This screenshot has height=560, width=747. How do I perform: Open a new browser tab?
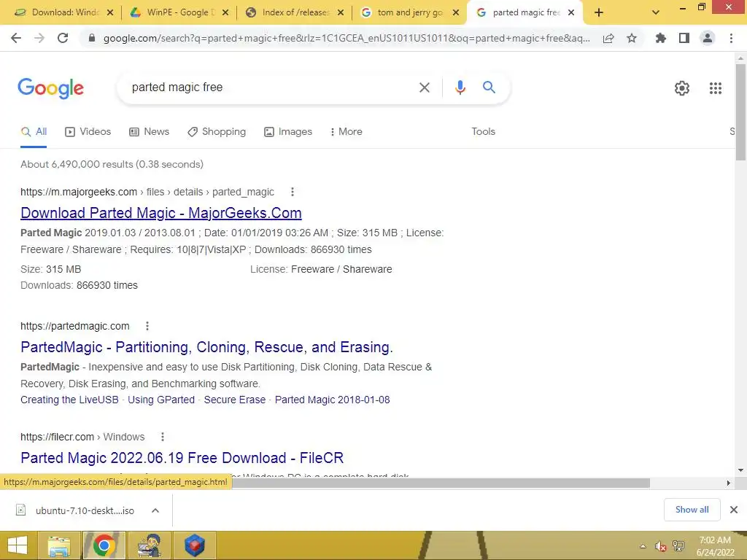click(x=599, y=13)
